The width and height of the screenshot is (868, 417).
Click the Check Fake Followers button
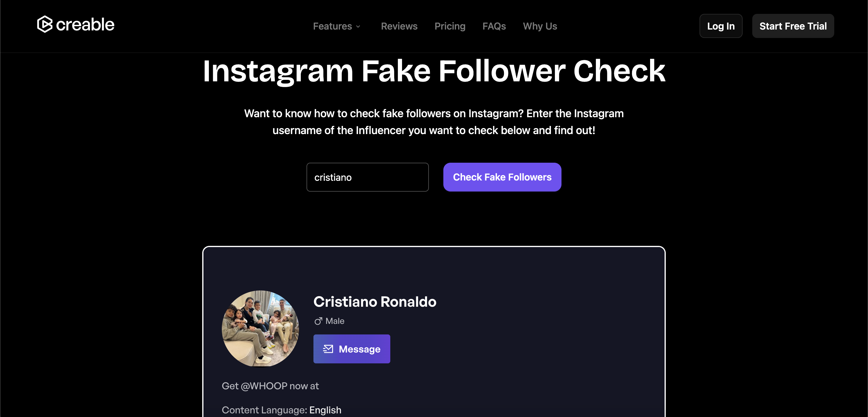pos(502,177)
